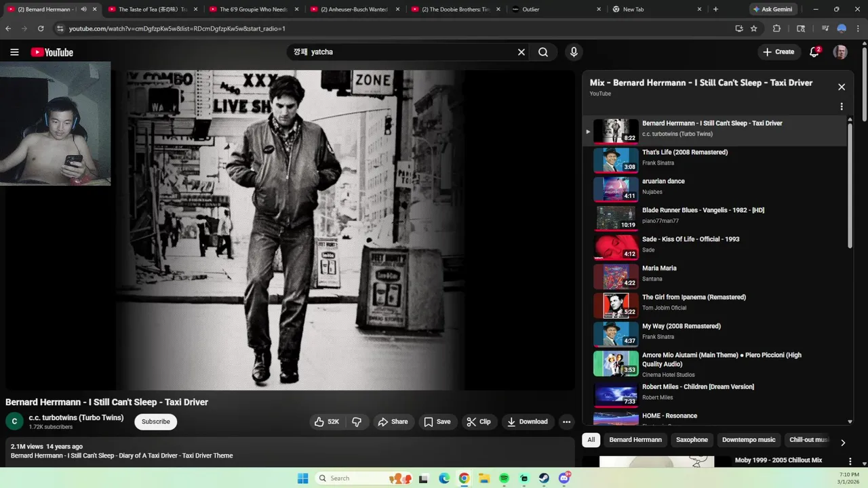Screen dimensions: 868x488
Task: Reload the current page
Action: coord(41,28)
